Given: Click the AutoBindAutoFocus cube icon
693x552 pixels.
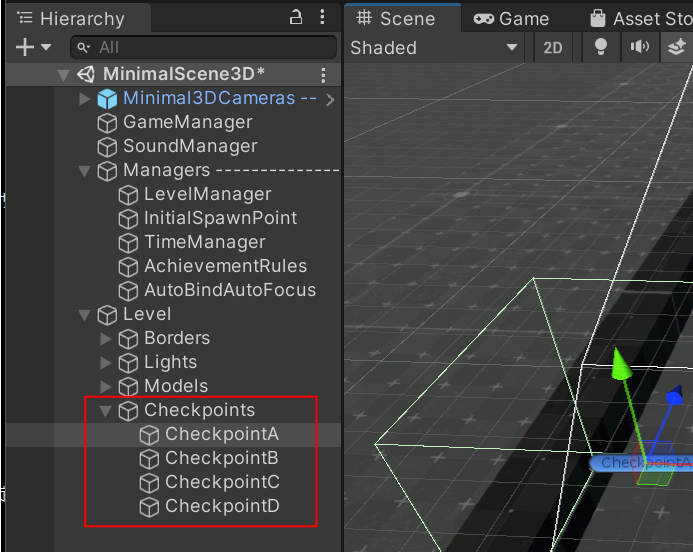Looking at the screenshot, I should point(128,291).
